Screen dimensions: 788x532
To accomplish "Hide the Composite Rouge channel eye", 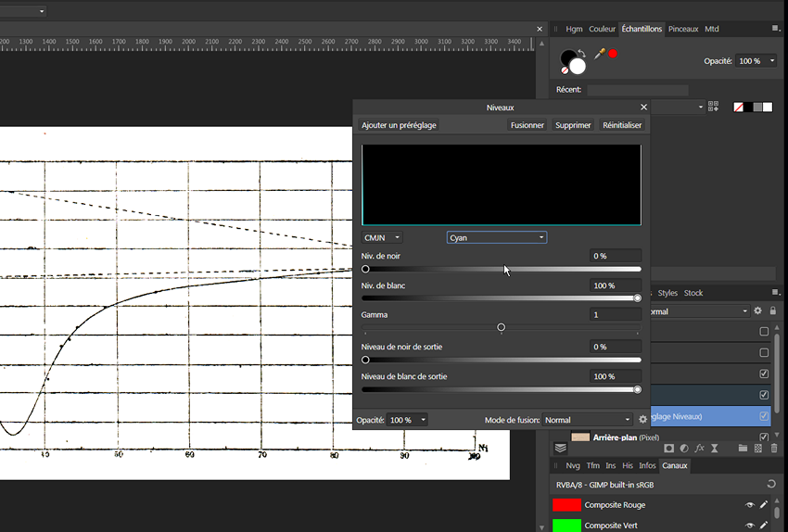I will pos(749,505).
